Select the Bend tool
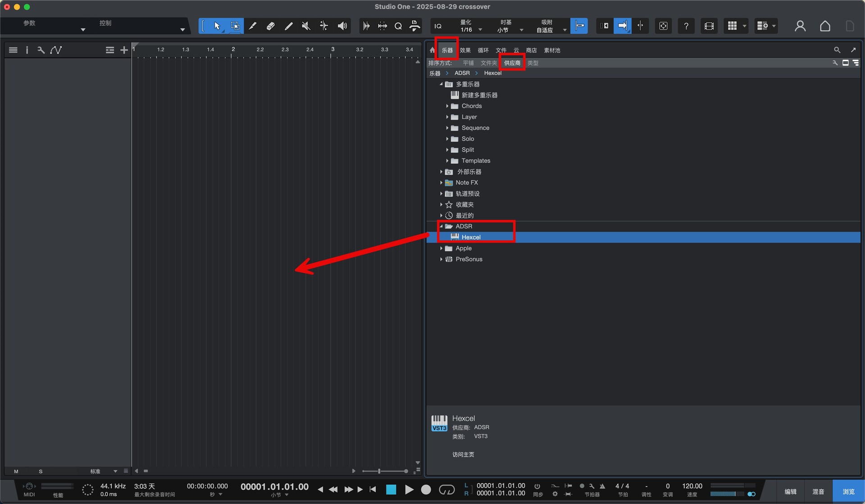This screenshot has width=865, height=504. 324,26
